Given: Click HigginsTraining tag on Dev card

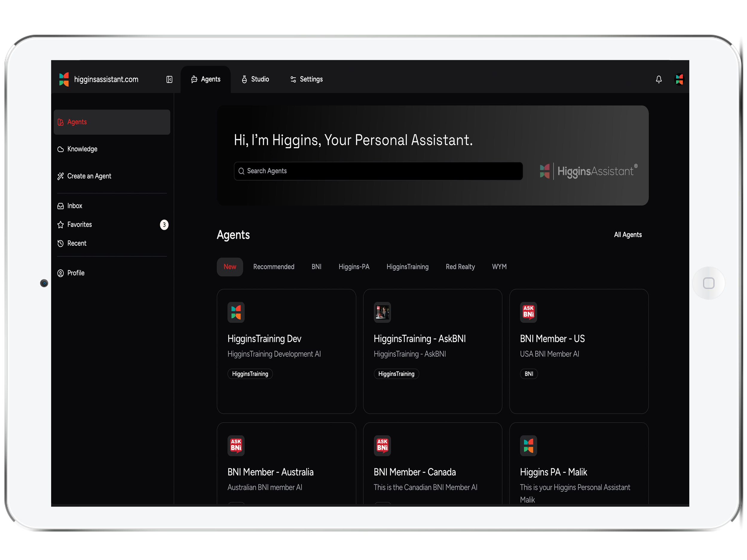Looking at the screenshot, I should coord(250,374).
